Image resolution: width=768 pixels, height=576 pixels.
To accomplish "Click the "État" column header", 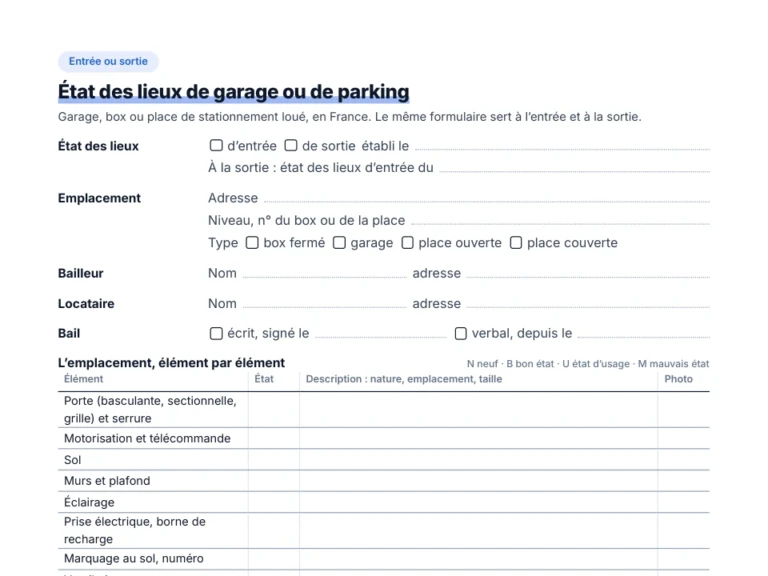I will coord(264,379).
